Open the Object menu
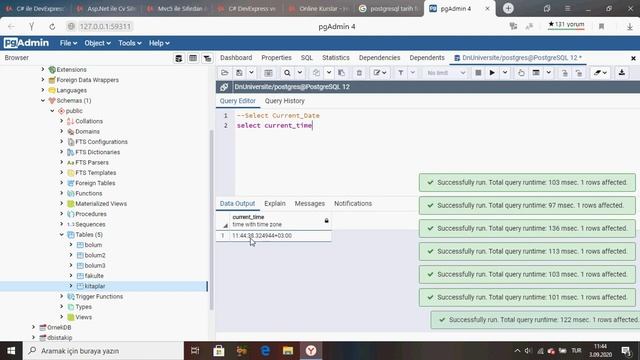 (x=97, y=43)
